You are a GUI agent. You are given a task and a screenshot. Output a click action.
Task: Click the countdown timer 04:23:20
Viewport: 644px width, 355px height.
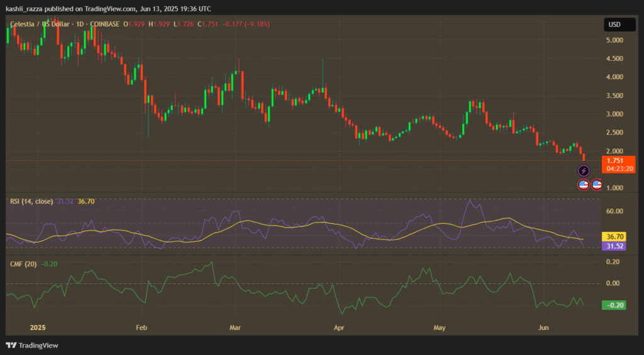pos(619,168)
